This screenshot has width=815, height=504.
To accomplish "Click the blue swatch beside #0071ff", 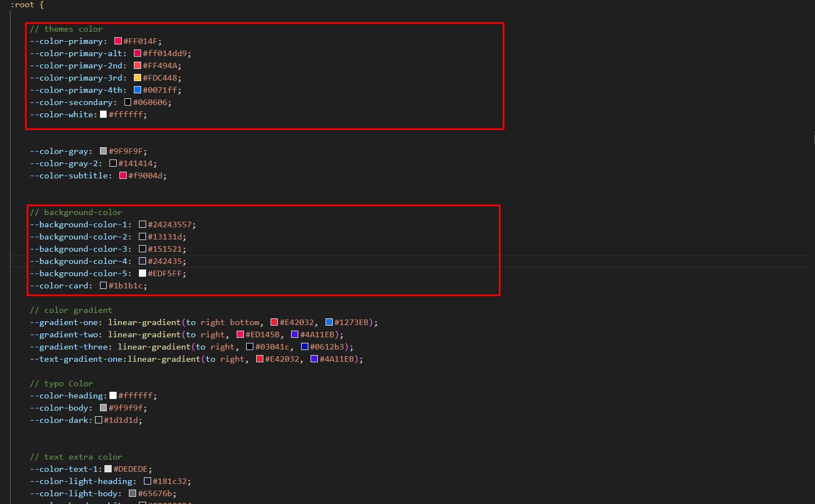I will coord(137,90).
